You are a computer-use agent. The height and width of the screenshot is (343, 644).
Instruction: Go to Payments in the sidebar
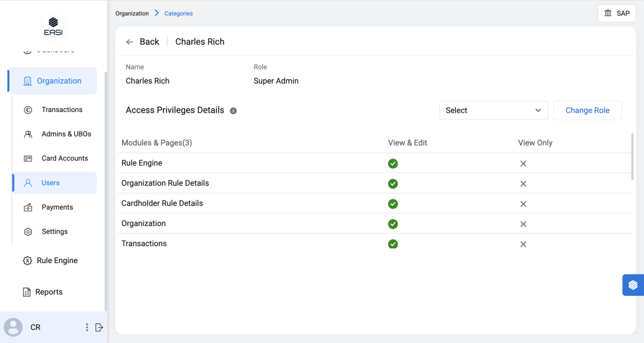click(57, 207)
